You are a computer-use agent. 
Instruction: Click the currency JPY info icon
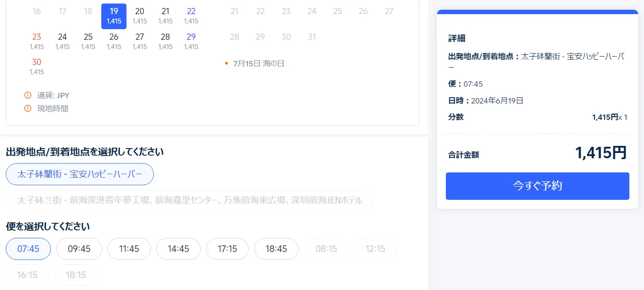pos(28,95)
